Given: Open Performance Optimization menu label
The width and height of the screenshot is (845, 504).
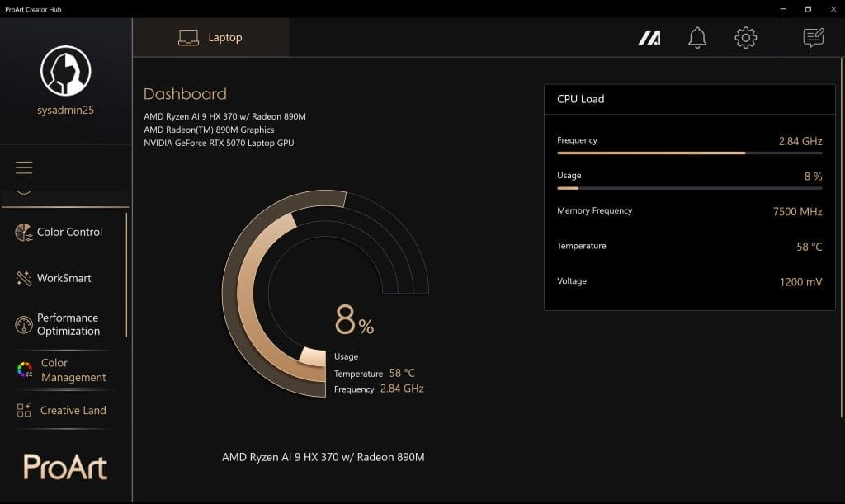Looking at the screenshot, I should (68, 324).
